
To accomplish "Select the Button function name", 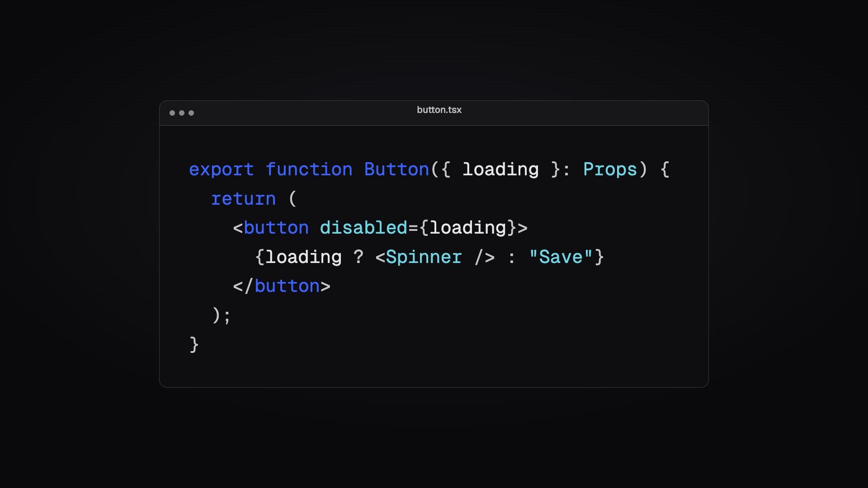I will click(x=396, y=169).
